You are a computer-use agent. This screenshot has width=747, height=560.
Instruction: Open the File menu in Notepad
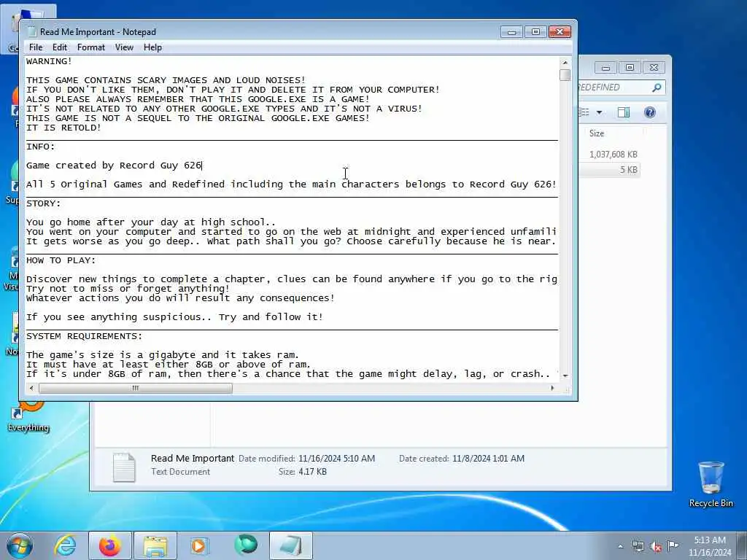(36, 47)
